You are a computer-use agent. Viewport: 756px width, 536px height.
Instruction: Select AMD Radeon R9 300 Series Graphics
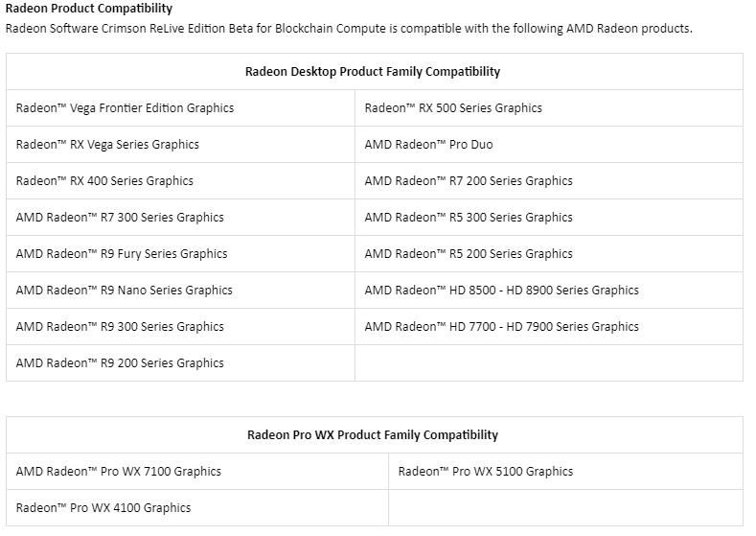point(120,327)
